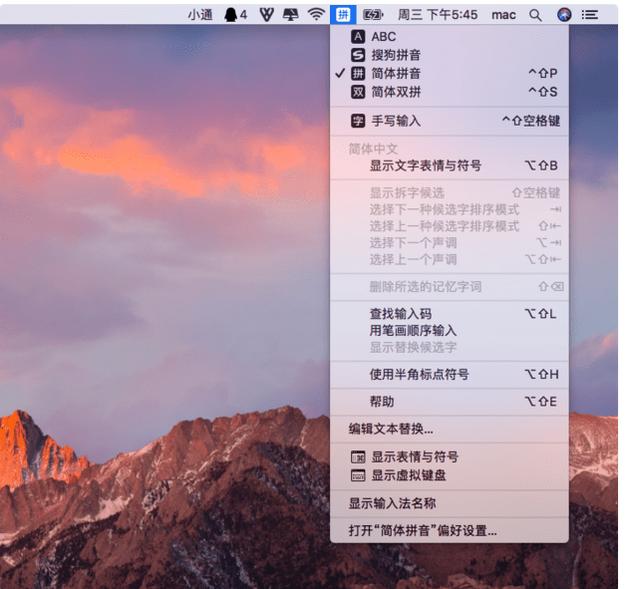Screen dimensions: 625x589
Task: Open 手写输入 handwriting input
Action: (x=449, y=121)
